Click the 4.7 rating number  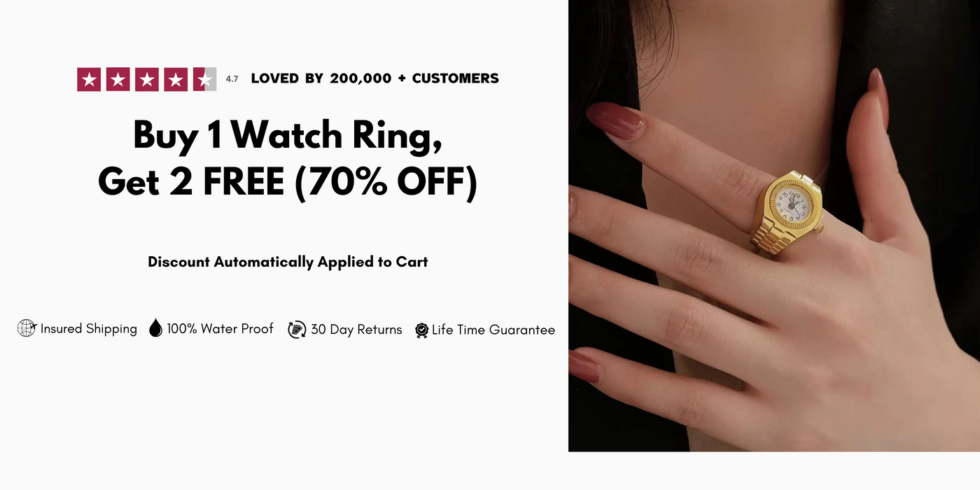[x=232, y=79]
